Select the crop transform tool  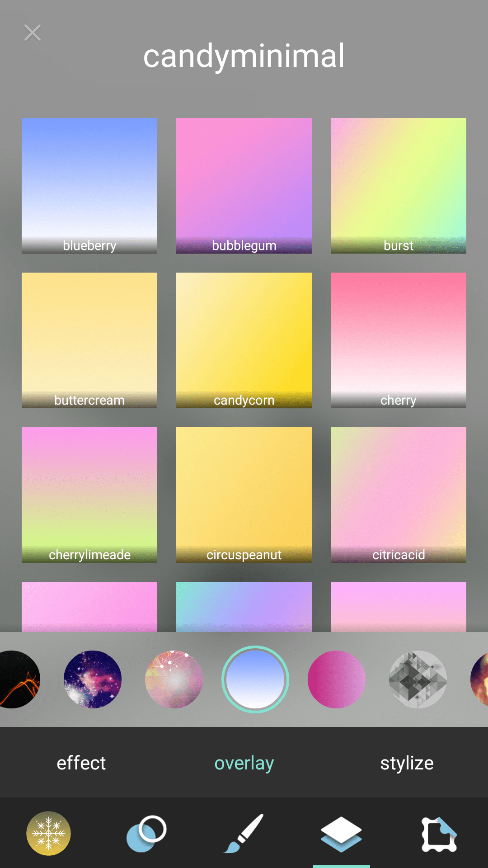tap(439, 833)
